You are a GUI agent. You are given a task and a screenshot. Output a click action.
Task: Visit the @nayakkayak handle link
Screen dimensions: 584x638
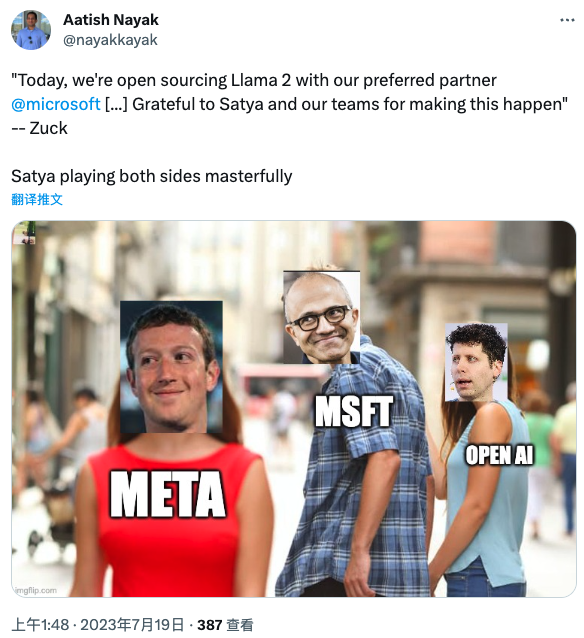pyautogui.click(x=110, y=40)
